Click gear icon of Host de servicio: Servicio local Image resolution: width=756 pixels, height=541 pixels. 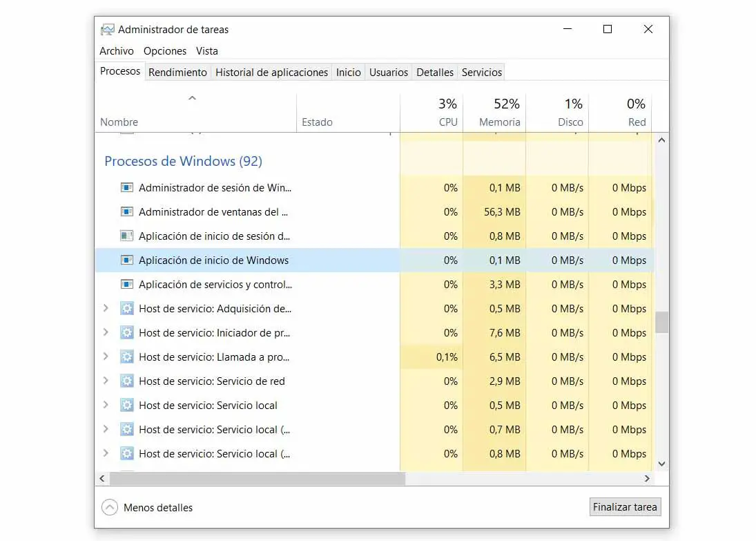pos(127,405)
